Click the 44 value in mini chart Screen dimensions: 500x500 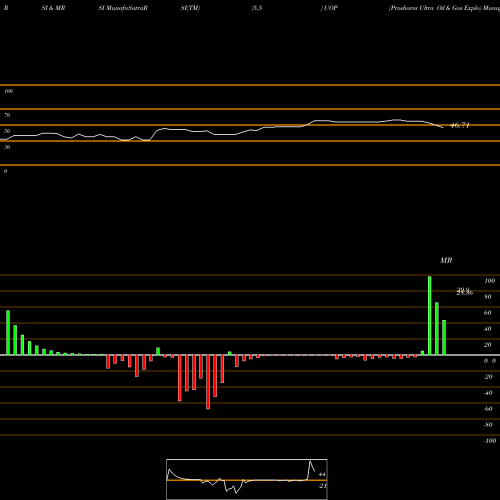click(x=322, y=474)
